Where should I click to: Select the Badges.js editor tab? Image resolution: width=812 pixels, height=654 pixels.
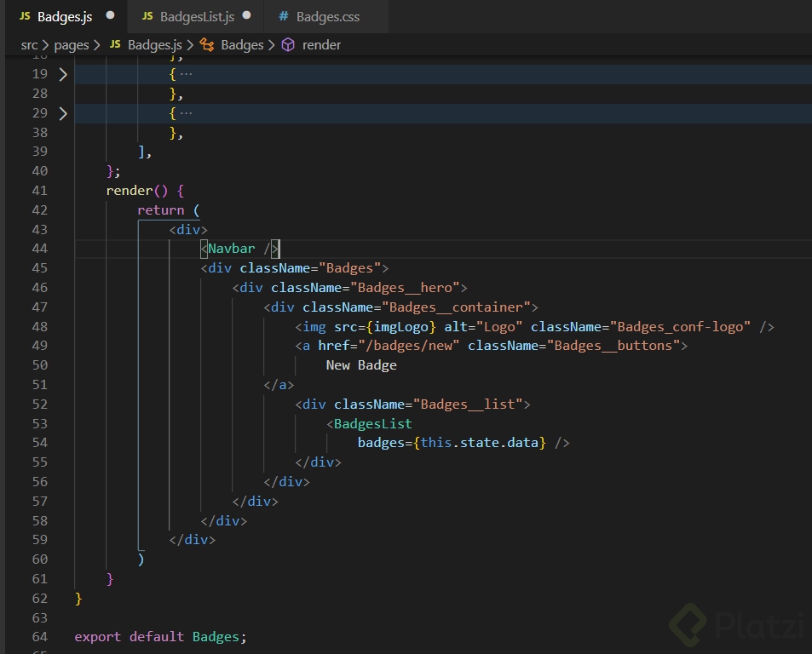pos(64,16)
